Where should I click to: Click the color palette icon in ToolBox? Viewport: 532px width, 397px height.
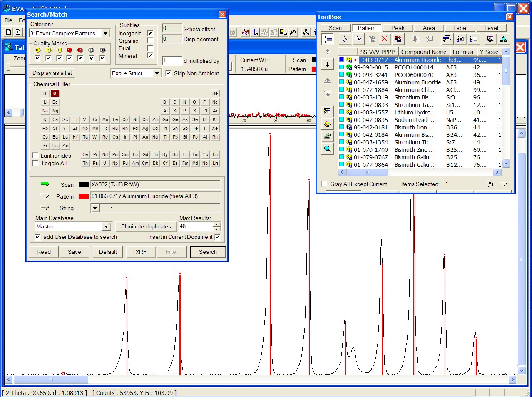point(328,124)
